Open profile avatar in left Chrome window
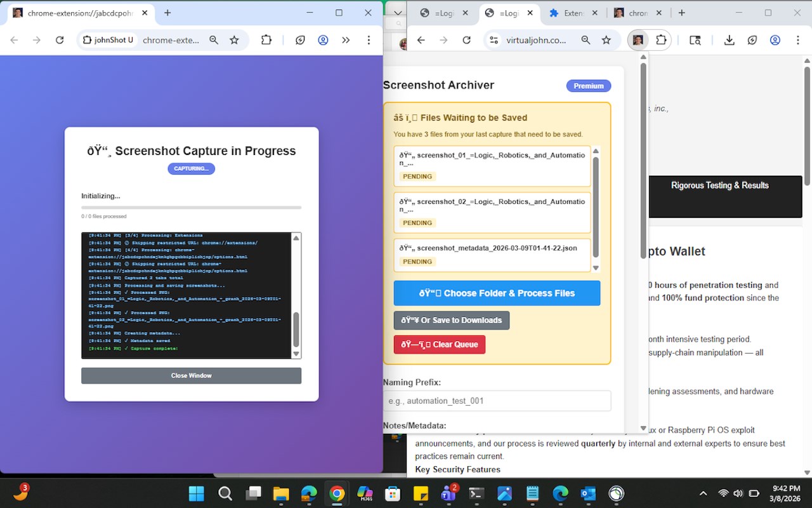 coord(323,40)
